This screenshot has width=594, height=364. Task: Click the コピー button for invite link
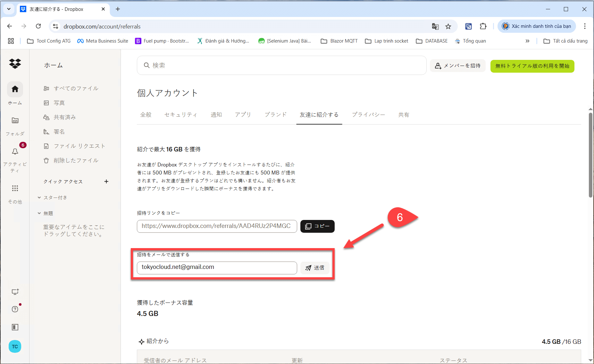(x=317, y=226)
